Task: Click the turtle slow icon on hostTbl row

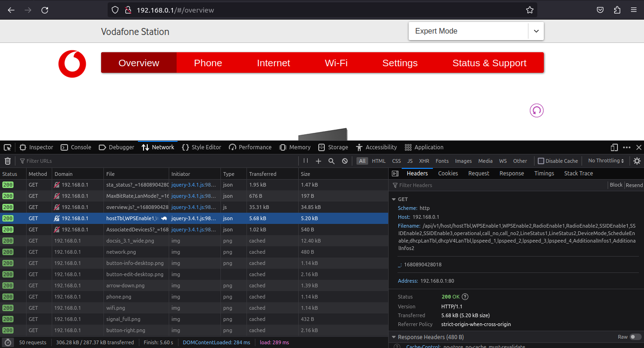Action: pos(164,218)
